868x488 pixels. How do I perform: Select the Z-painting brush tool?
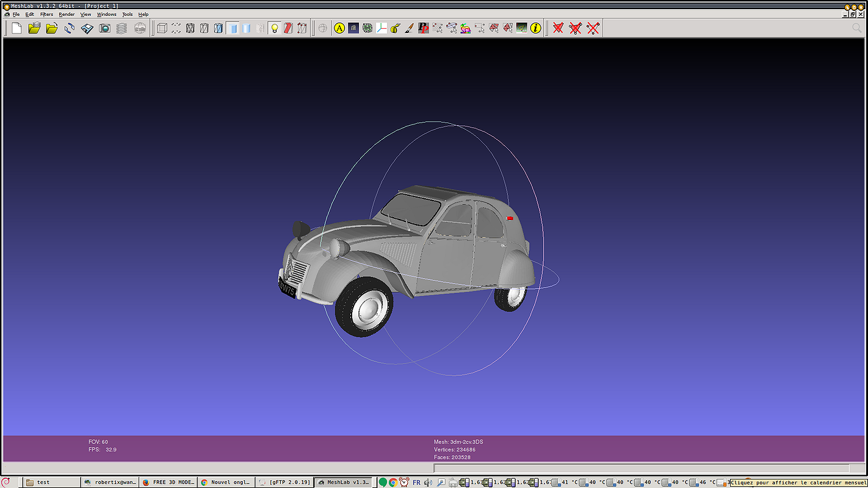click(x=410, y=28)
